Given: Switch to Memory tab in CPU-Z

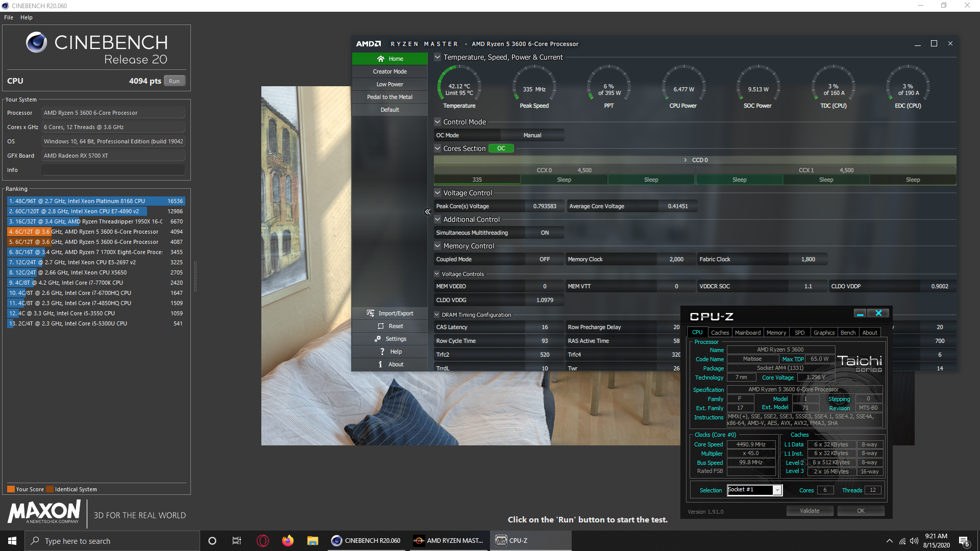Looking at the screenshot, I should pyautogui.click(x=776, y=333).
